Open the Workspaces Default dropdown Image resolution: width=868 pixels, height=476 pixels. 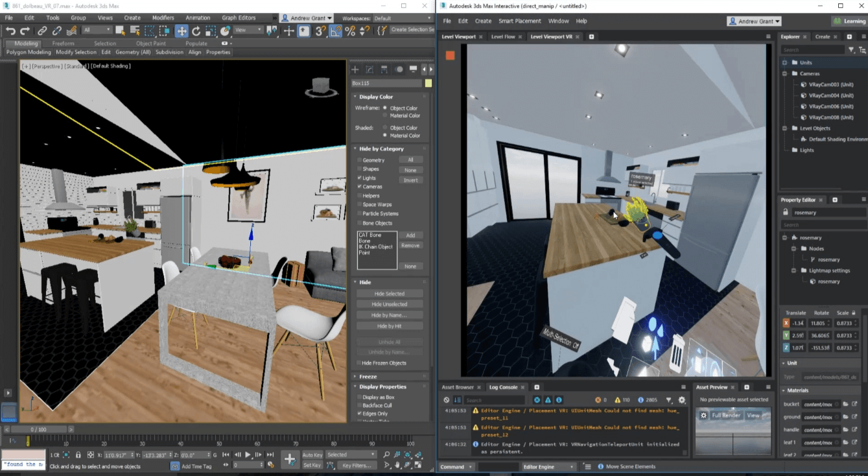pos(402,18)
